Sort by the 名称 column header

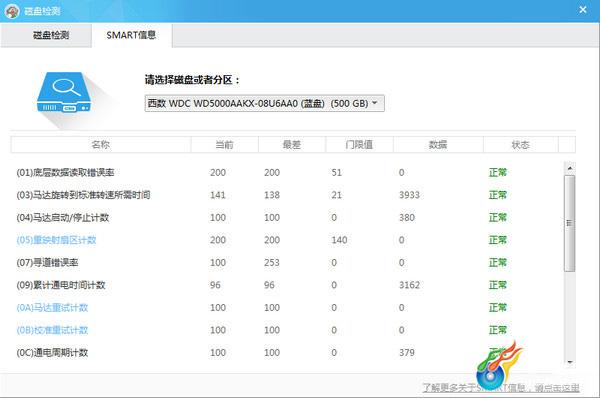[101, 145]
